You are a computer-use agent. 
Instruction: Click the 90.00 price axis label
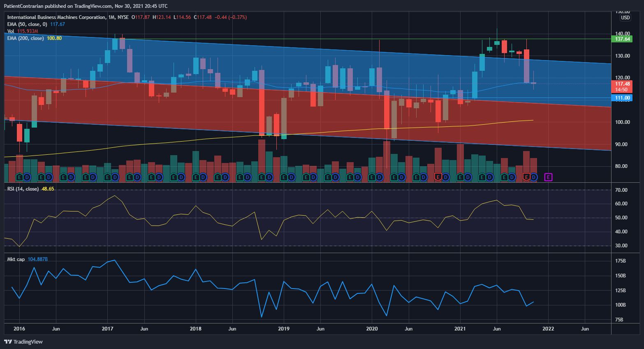click(622, 144)
